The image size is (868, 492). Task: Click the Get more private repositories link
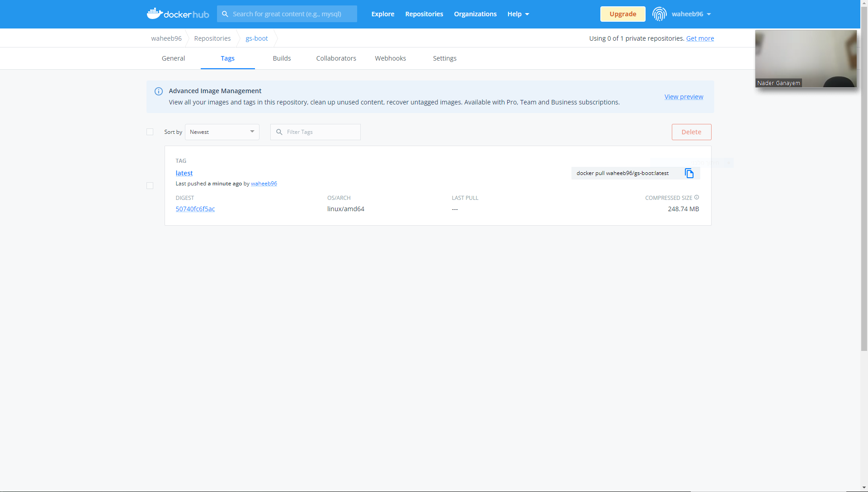pyautogui.click(x=700, y=38)
